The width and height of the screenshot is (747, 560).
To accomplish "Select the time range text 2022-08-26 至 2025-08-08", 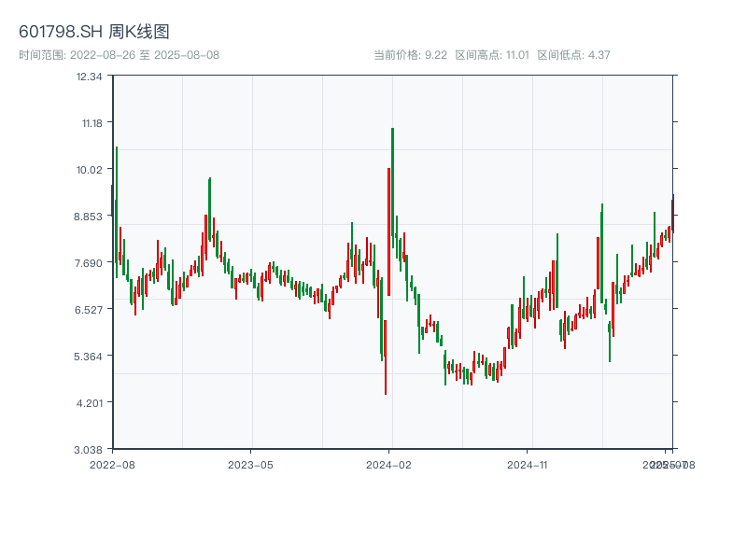I will tap(145, 55).
